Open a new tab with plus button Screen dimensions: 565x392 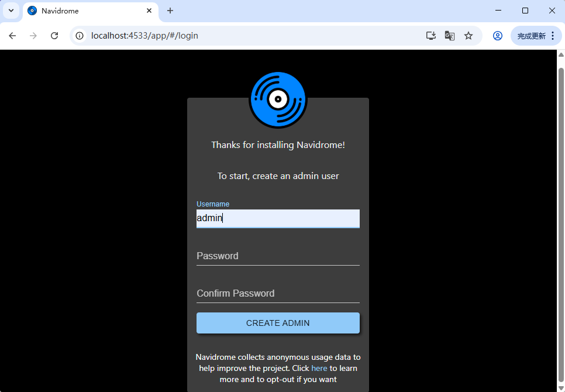[x=170, y=11]
